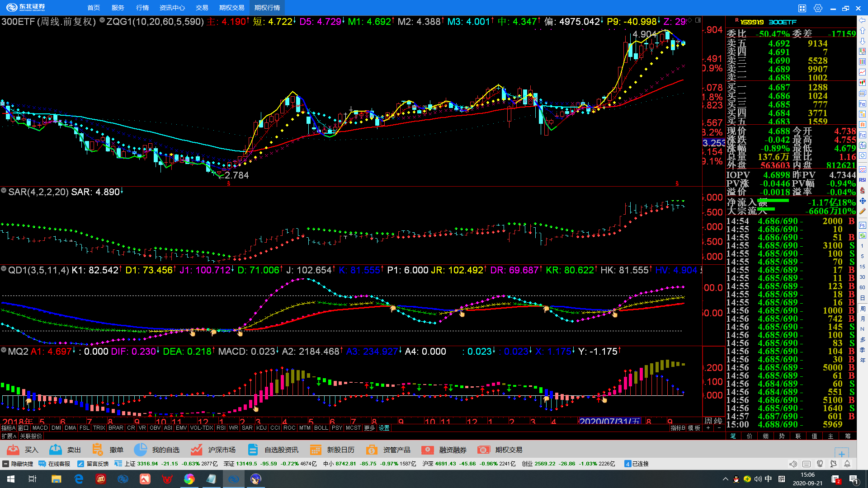Click the 买入 buy icon
The width and height of the screenshot is (868, 488).
tap(14, 450)
